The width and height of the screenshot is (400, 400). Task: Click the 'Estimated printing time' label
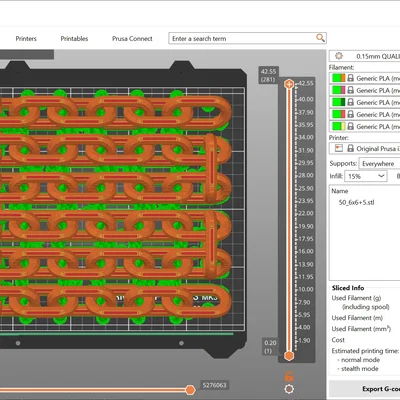click(365, 351)
